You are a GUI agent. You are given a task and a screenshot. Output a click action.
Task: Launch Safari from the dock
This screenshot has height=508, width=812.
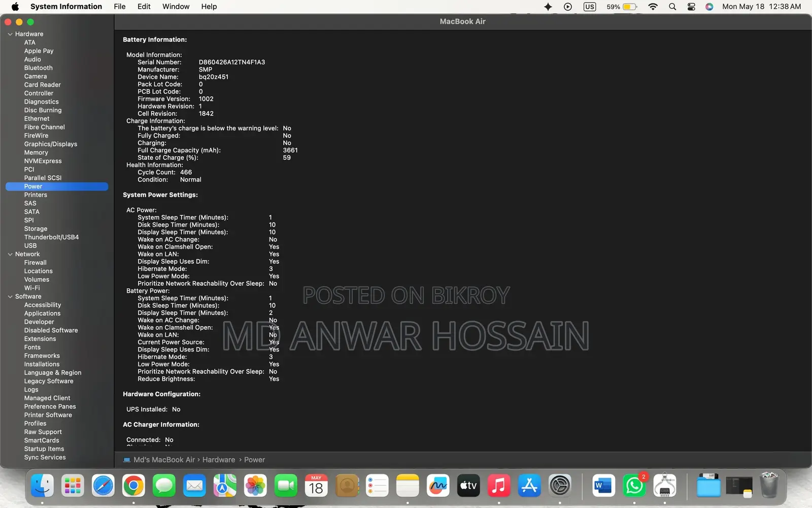click(103, 486)
